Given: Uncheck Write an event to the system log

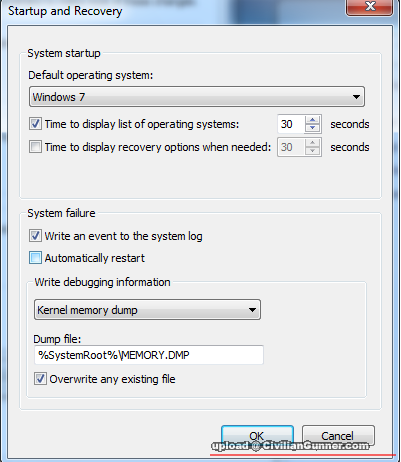Looking at the screenshot, I should pos(35,236).
